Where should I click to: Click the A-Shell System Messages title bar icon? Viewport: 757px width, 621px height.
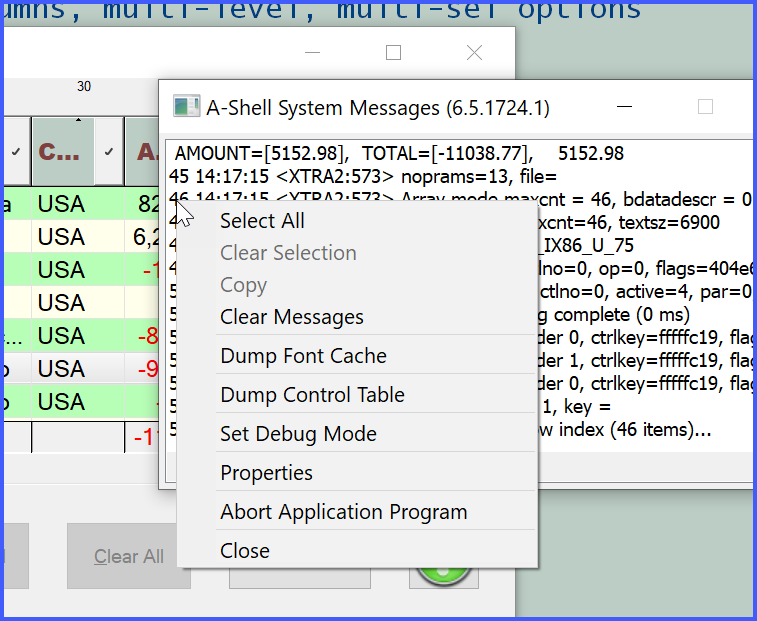tap(186, 107)
